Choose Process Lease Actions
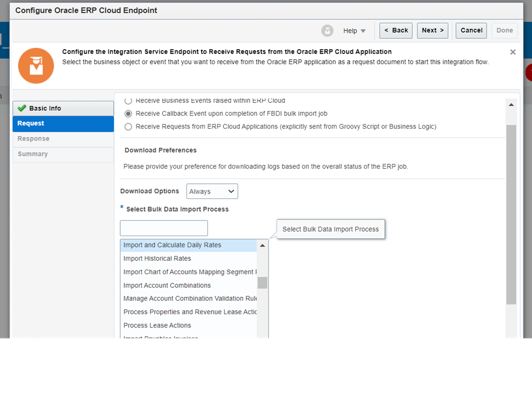Viewport: 532px width, 395px height. point(189,325)
